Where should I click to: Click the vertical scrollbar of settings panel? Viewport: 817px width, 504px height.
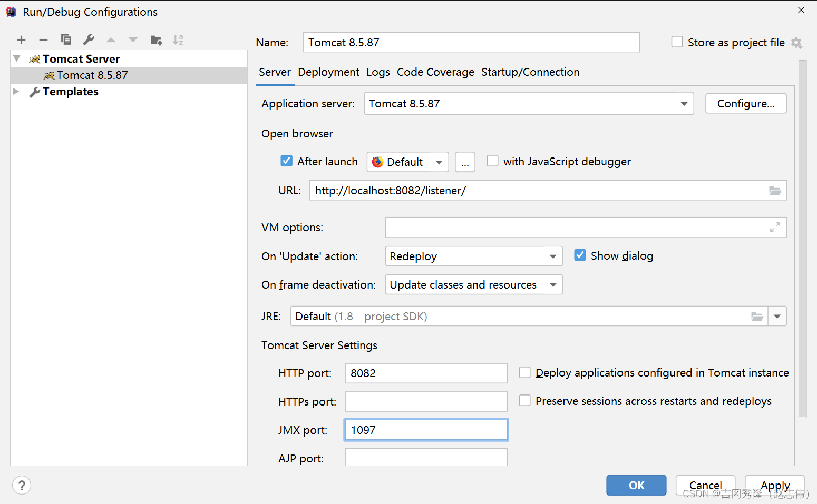803,239
